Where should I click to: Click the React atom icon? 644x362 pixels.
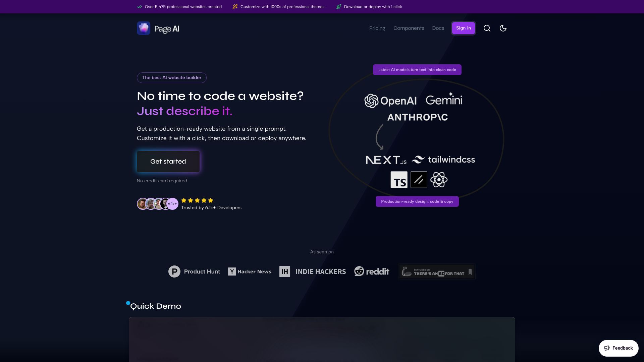439,180
